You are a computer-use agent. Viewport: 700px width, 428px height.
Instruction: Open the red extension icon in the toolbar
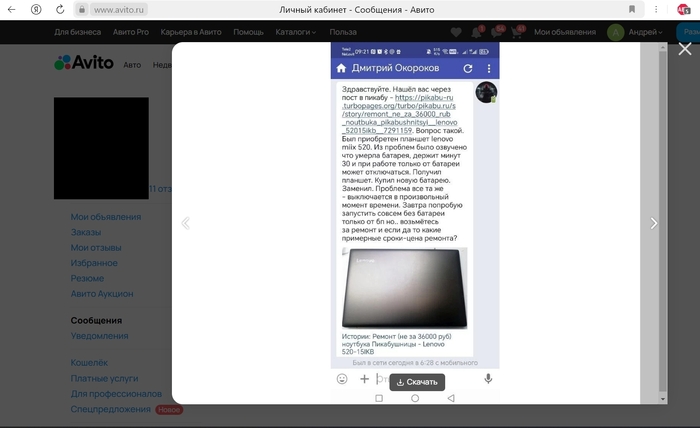pyautogui.click(x=683, y=9)
